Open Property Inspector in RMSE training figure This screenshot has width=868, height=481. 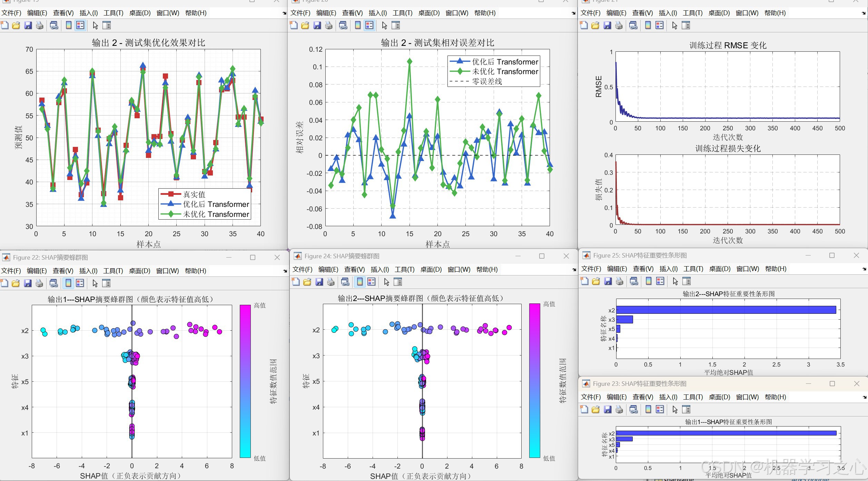pos(686,26)
